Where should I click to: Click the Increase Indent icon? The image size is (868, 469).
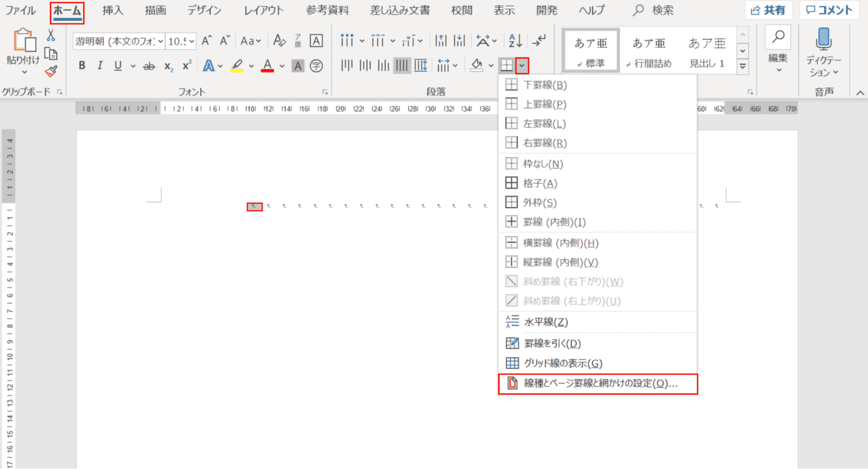(x=459, y=41)
